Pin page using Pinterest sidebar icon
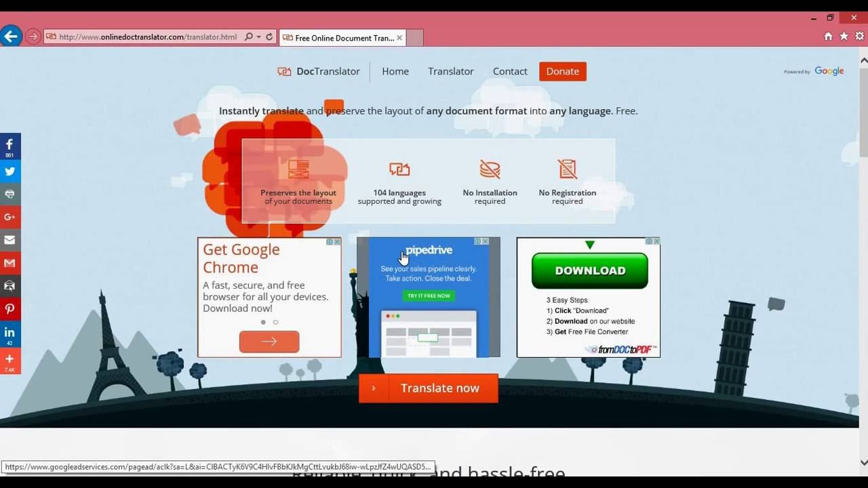The height and width of the screenshot is (488, 868). pos(10,309)
